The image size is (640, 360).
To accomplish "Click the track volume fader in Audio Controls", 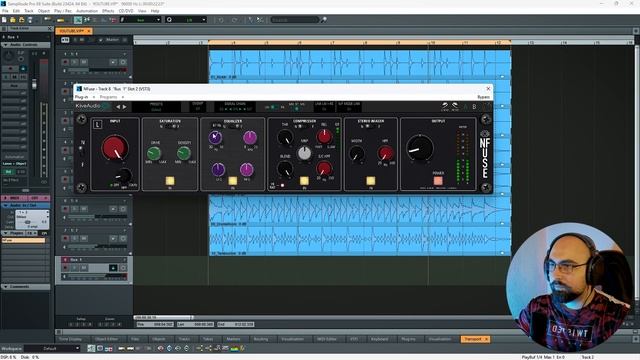I will (x=34, y=84).
